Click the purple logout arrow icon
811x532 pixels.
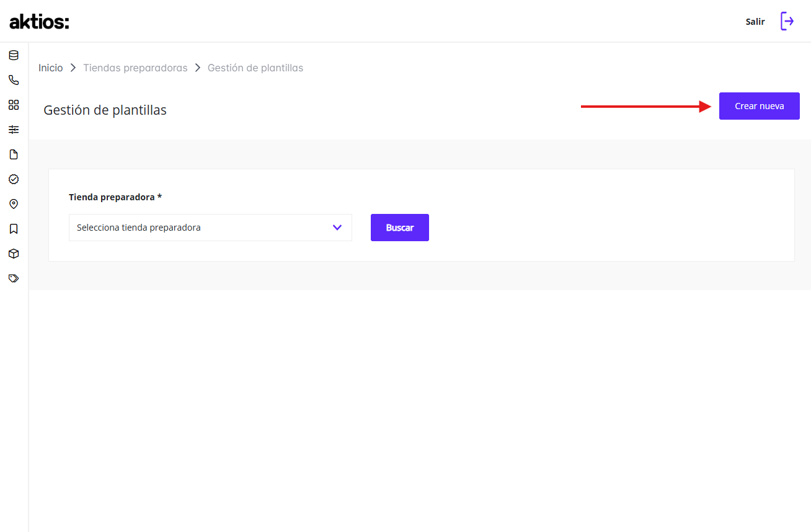coord(787,21)
